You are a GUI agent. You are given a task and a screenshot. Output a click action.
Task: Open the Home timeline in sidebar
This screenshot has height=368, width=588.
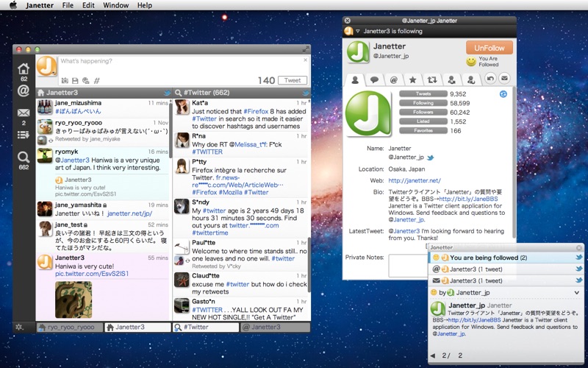pos(24,68)
